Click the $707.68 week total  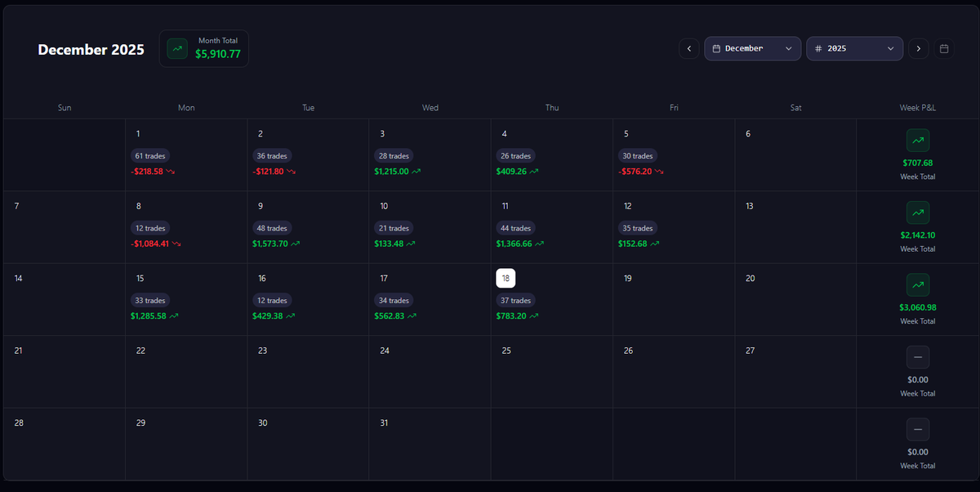(918, 163)
